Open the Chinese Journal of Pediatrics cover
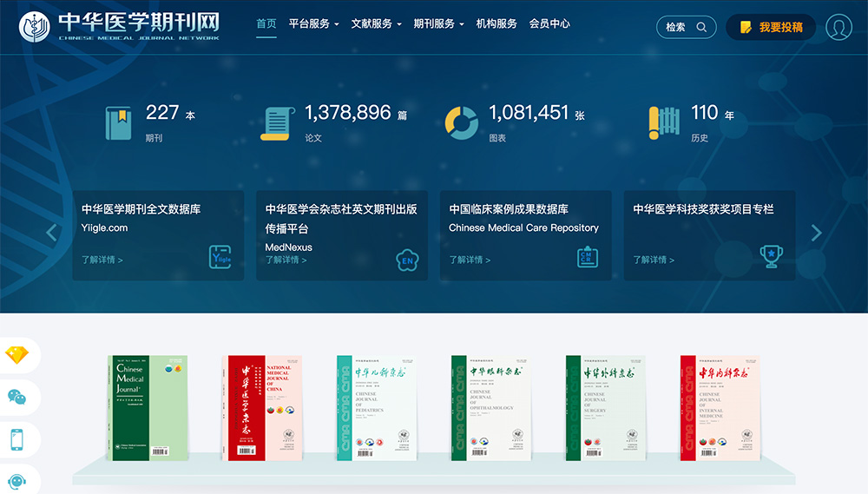 [377, 408]
